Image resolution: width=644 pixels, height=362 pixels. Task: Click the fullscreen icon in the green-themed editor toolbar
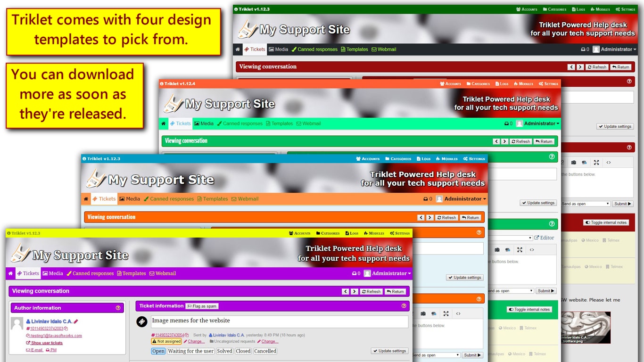(x=520, y=250)
